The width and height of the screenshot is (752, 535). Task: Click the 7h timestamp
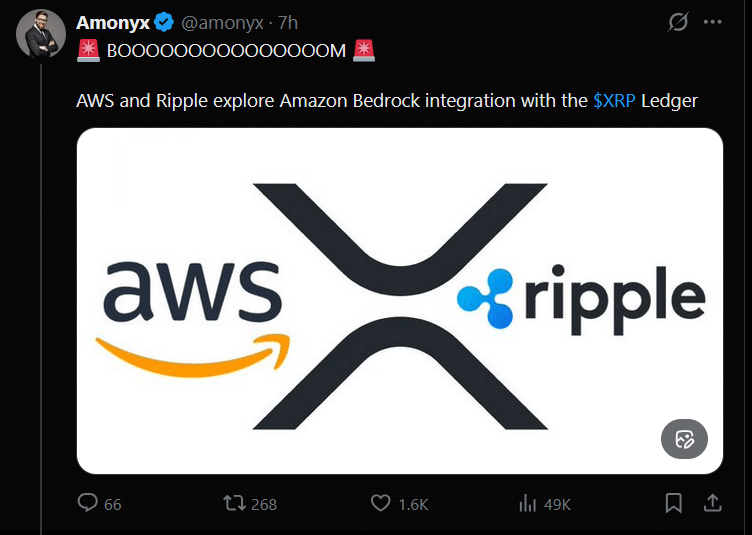click(287, 23)
